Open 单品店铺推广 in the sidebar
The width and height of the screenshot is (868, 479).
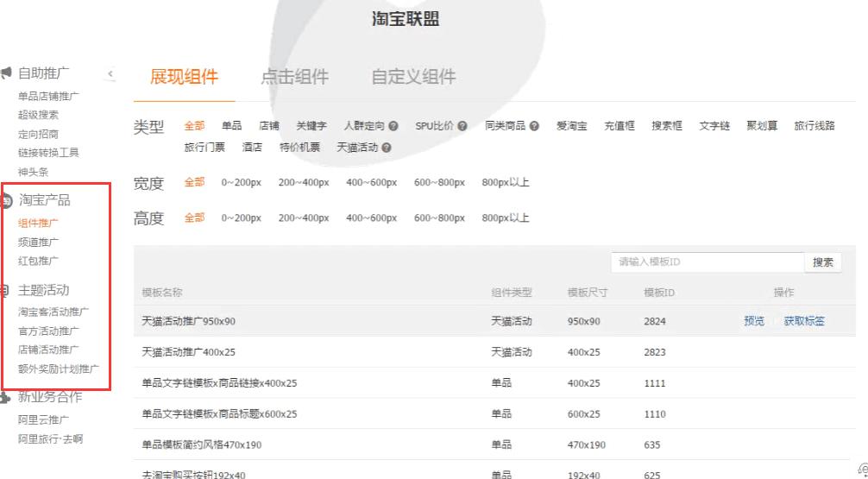[48, 97]
